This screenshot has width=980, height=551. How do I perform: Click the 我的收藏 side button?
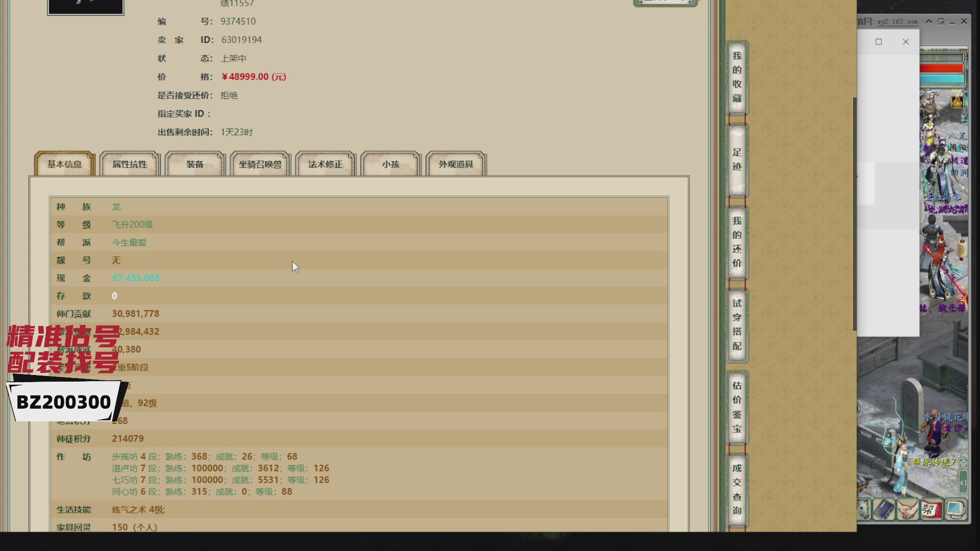[737, 77]
